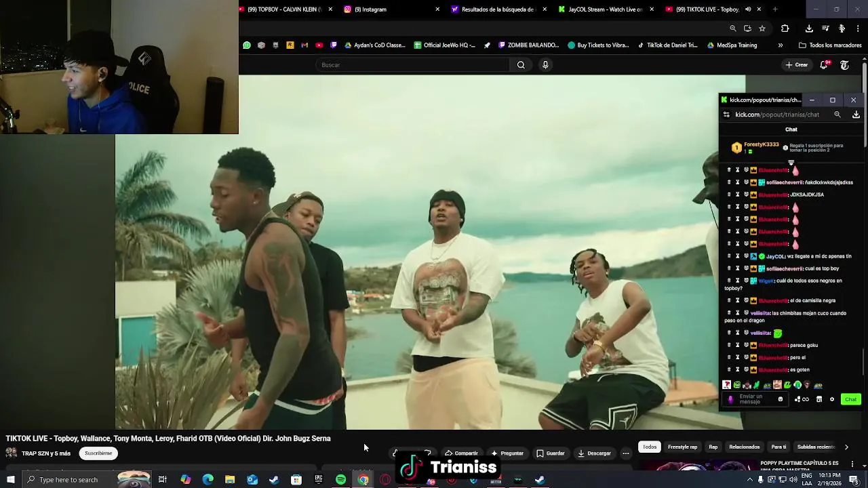Screen dimensions: 868x488
Task: Click the Kick chat site info icon
Action: (x=727, y=115)
